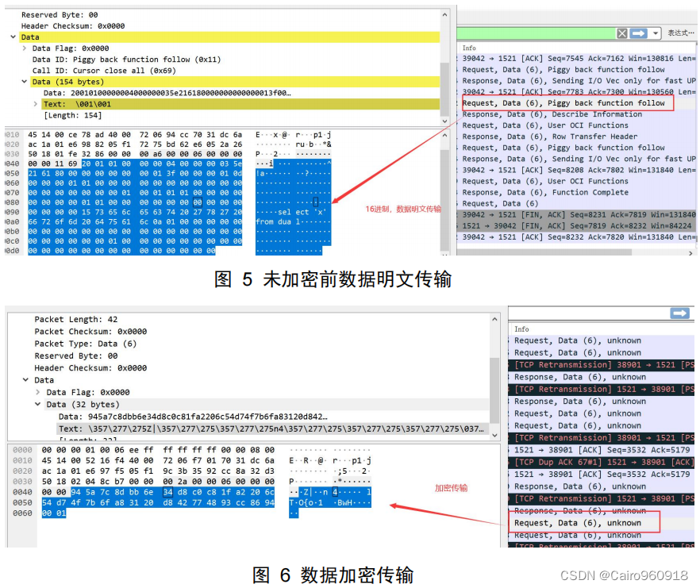Select Header Checksum: 0x0000 in top capture
Image resolution: width=700 pixels, height=588 pixels.
[x=73, y=26]
